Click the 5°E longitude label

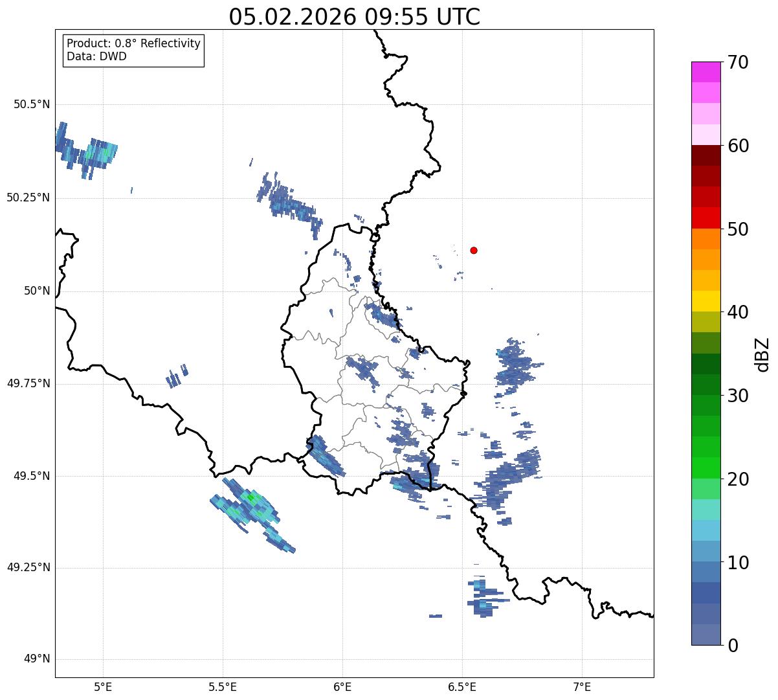(x=103, y=686)
